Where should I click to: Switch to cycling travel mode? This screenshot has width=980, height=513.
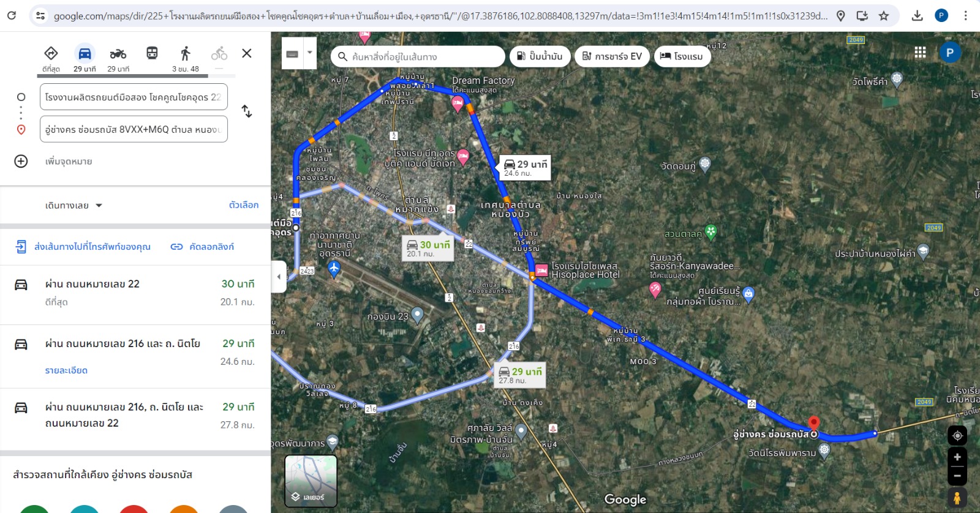(219, 54)
